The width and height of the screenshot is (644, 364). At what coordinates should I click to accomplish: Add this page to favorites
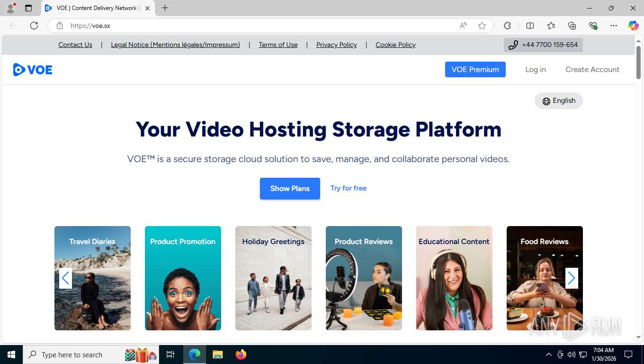pos(482,26)
